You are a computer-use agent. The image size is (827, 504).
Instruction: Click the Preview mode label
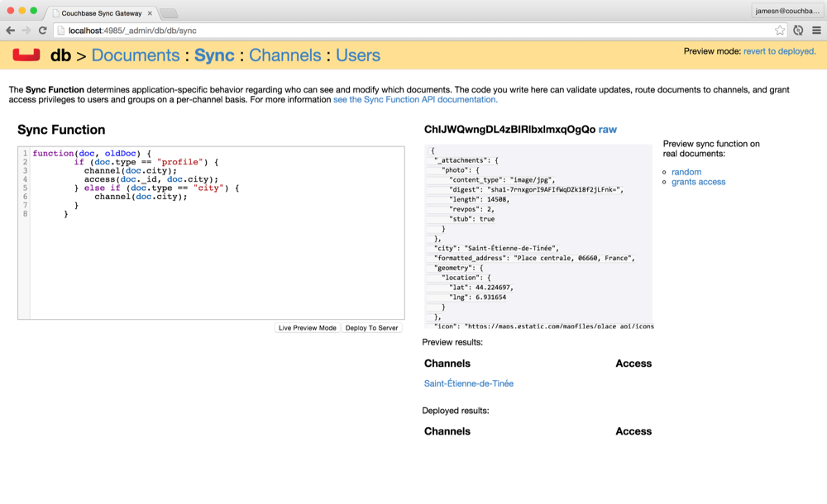point(712,51)
